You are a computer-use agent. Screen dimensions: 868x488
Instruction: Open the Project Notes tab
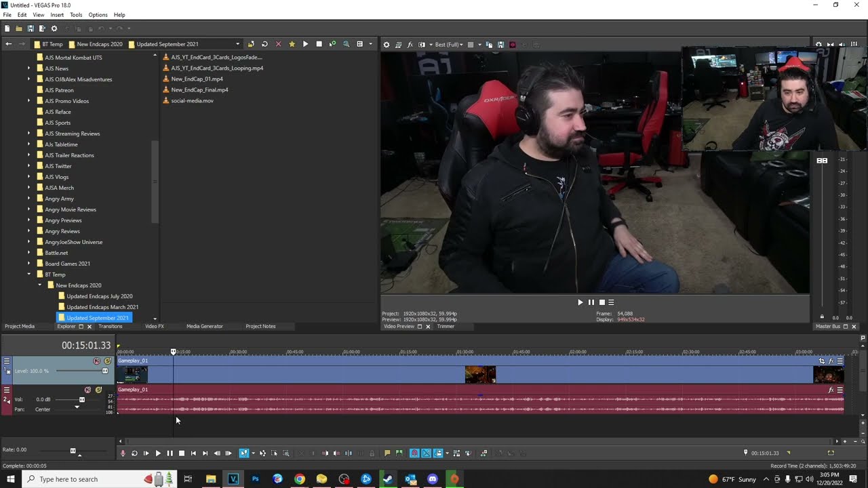click(260, 327)
